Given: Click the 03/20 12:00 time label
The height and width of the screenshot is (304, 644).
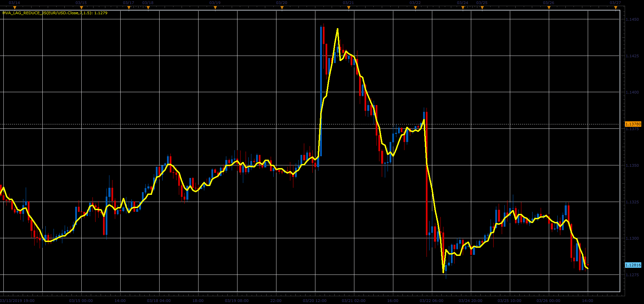Looking at the screenshot, I should pyautogui.click(x=315, y=301).
